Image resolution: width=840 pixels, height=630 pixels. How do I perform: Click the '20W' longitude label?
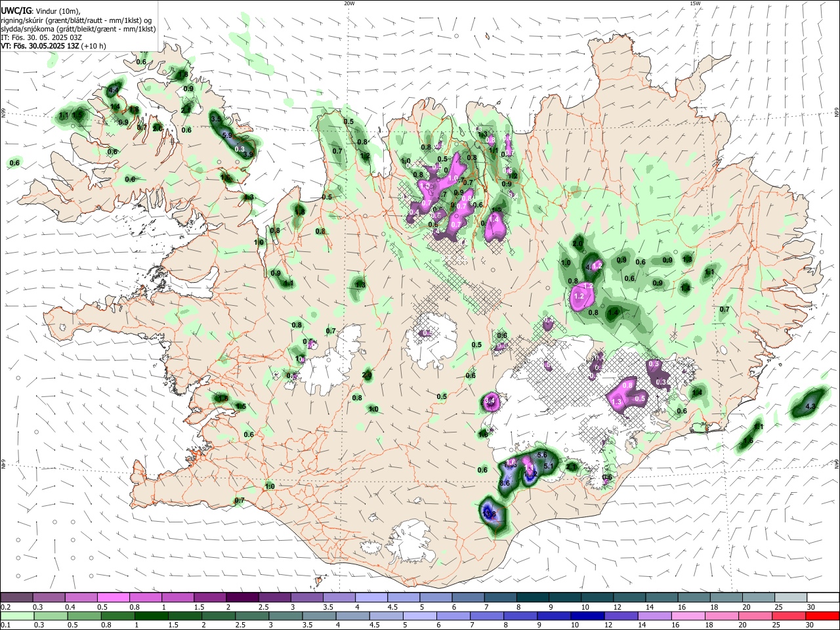(x=349, y=3)
